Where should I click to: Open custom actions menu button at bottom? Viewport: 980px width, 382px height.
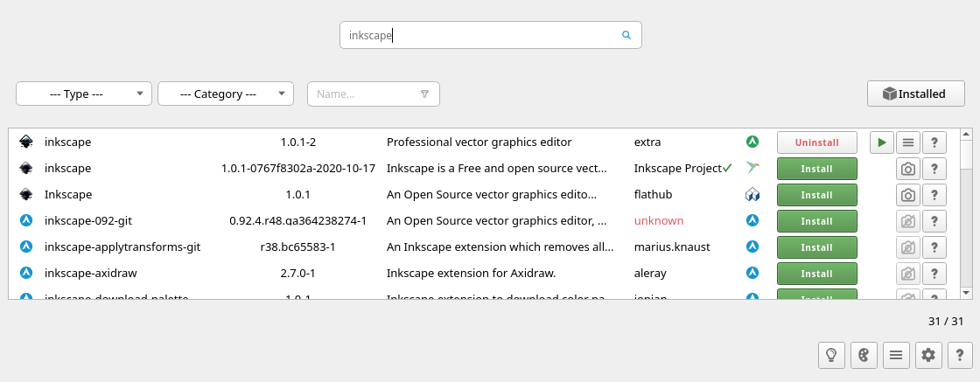pos(896,355)
